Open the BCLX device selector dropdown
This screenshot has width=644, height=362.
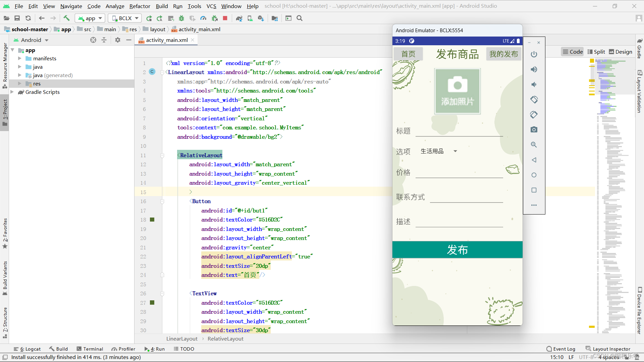point(125,18)
